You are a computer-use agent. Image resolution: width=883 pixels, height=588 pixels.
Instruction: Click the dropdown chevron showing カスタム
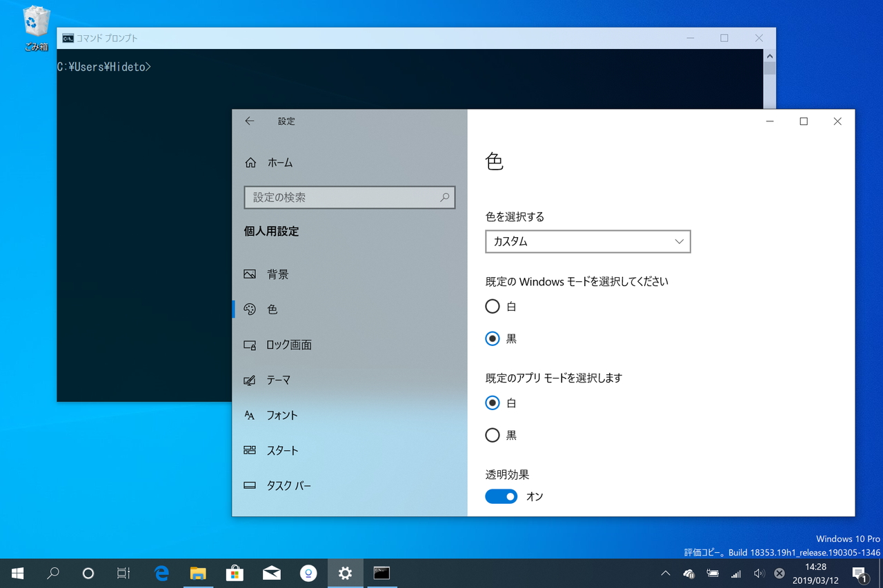click(679, 241)
